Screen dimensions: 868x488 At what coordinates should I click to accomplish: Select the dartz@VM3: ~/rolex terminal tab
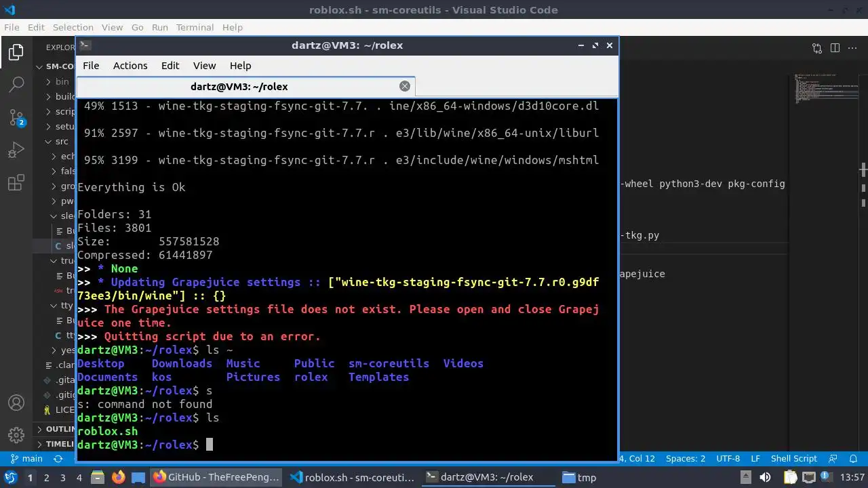245,86
